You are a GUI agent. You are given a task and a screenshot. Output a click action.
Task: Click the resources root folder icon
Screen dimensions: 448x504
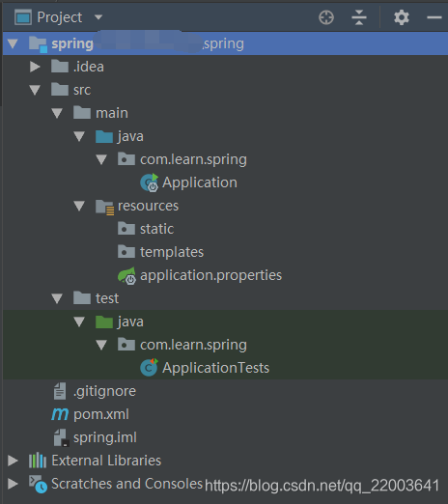pyautogui.click(x=104, y=207)
